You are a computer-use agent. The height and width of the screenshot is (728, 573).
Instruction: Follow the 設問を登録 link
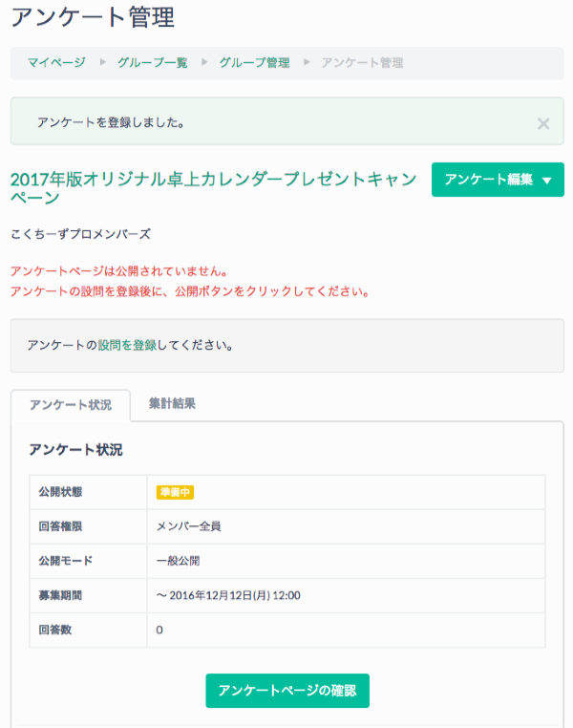pos(127,345)
